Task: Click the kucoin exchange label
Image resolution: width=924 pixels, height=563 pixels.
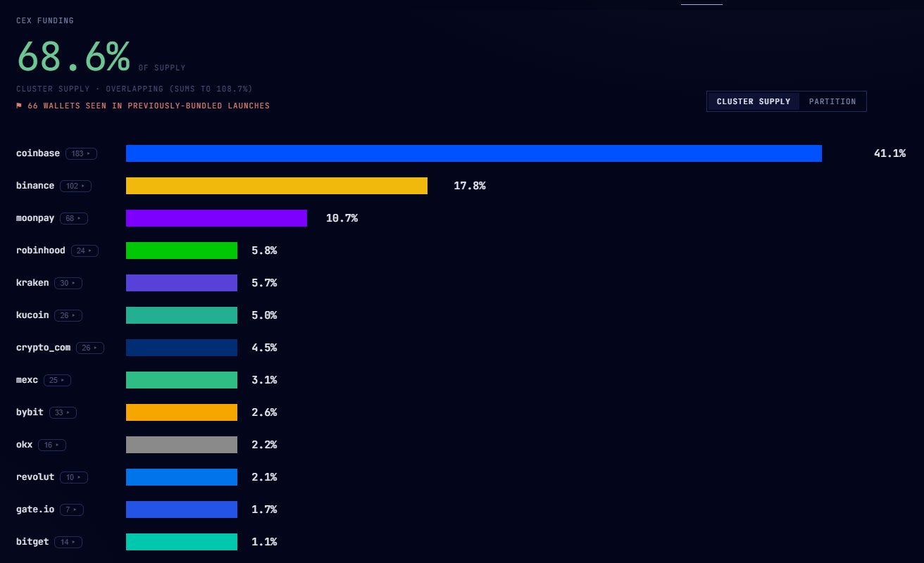Action: point(32,315)
